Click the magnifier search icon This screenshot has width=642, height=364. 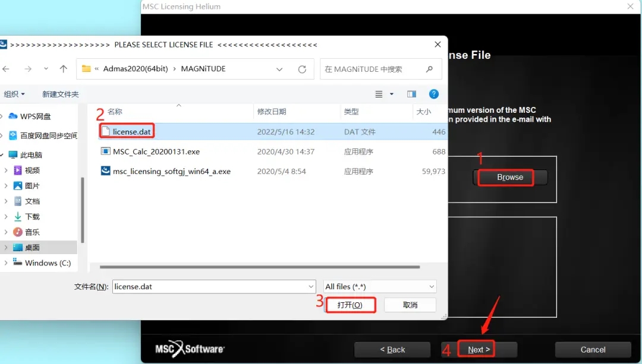[429, 69]
